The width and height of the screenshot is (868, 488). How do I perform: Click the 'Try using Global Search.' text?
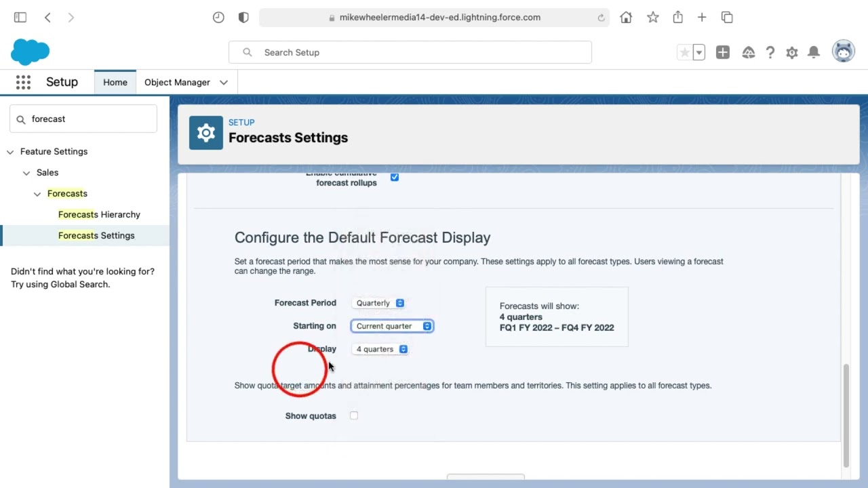pos(60,284)
